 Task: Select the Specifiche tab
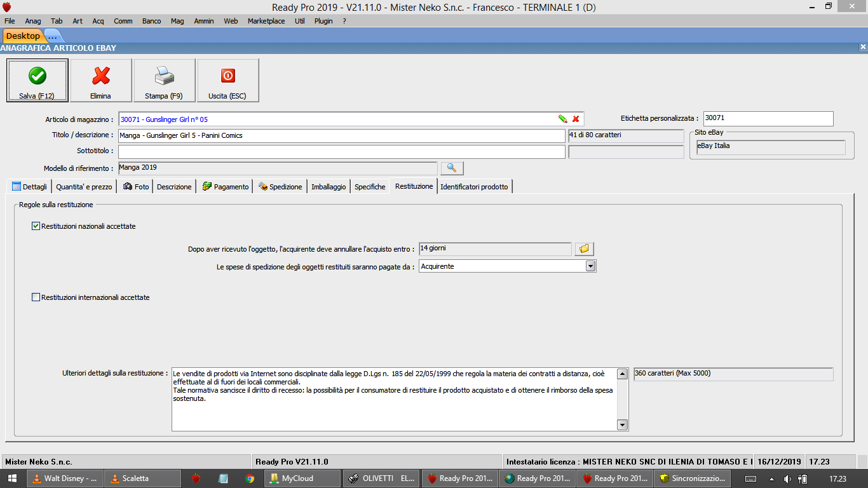click(370, 187)
